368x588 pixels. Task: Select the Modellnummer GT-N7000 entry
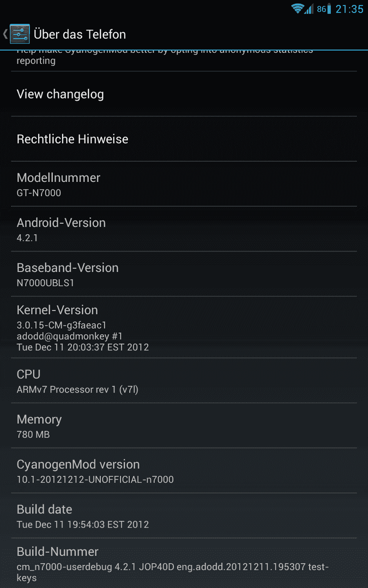[x=184, y=184]
